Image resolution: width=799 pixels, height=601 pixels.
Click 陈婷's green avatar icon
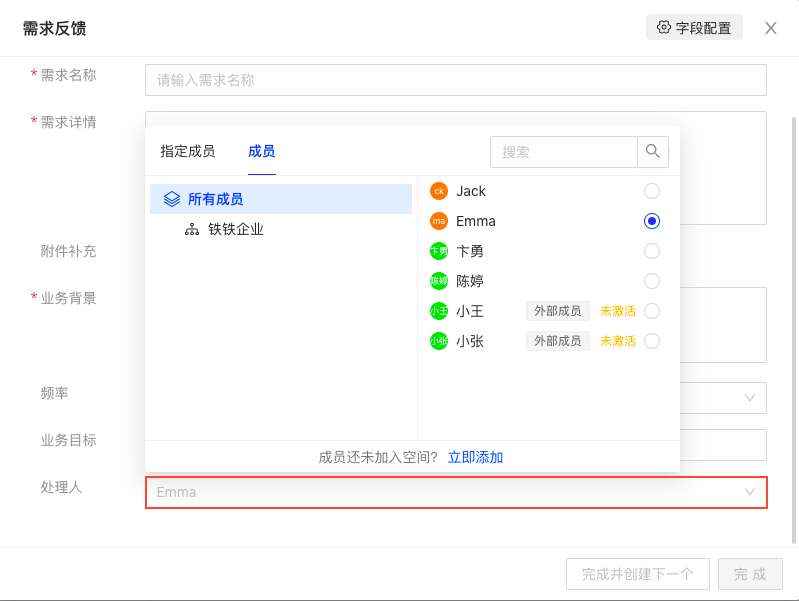pyautogui.click(x=438, y=281)
